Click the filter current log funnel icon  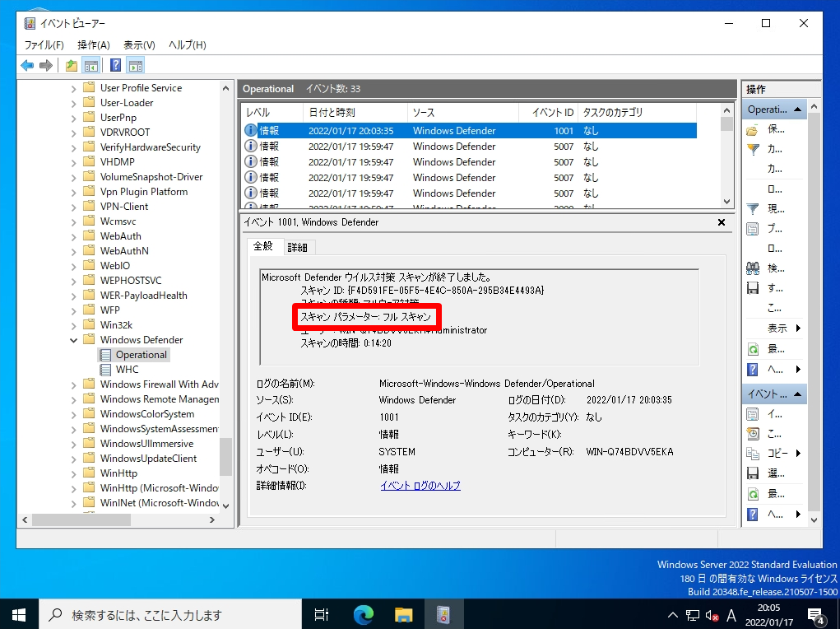(x=753, y=208)
